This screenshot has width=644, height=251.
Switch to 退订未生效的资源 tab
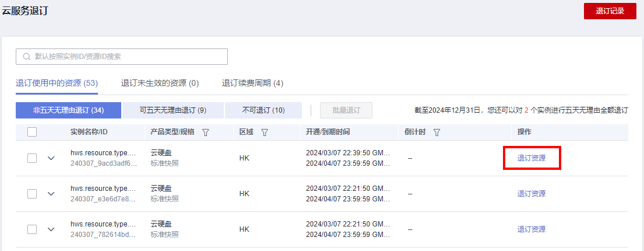[x=160, y=83]
